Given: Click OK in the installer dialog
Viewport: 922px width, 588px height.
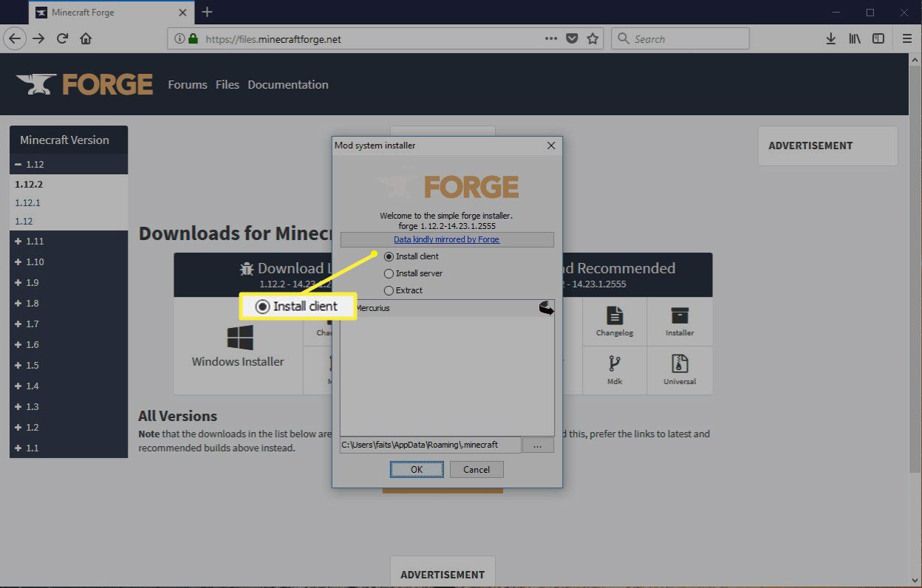Looking at the screenshot, I should [x=417, y=469].
